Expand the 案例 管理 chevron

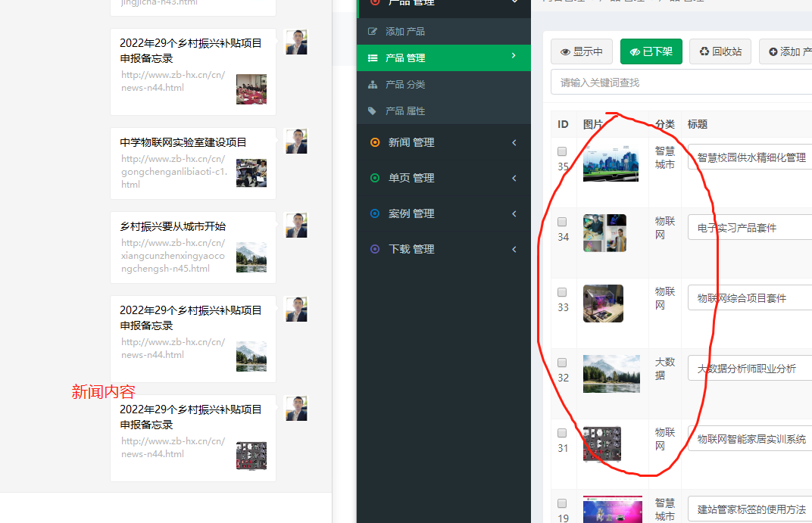coord(514,213)
